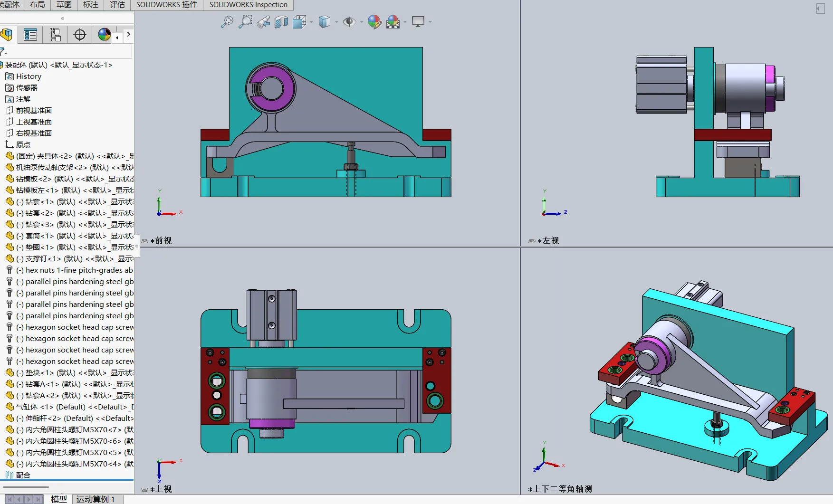This screenshot has width=833, height=504.
Task: Open the PropertyManager tab icon
Action: (x=30, y=35)
